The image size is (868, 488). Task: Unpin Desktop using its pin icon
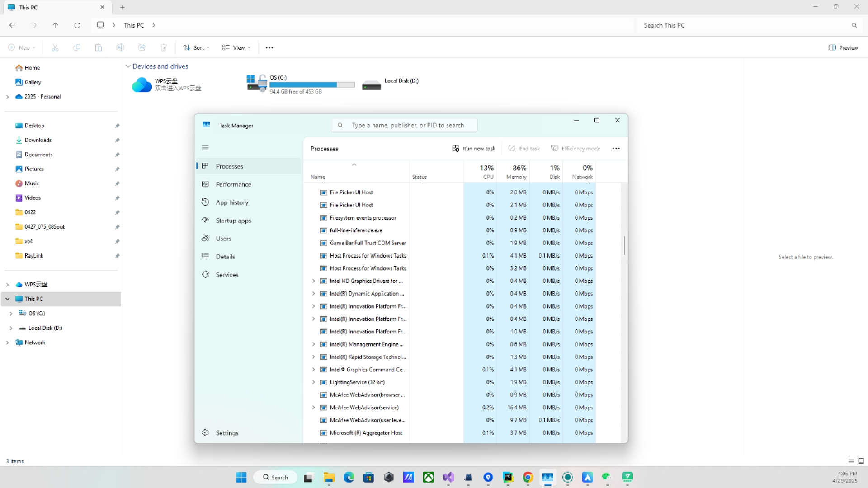click(x=117, y=126)
